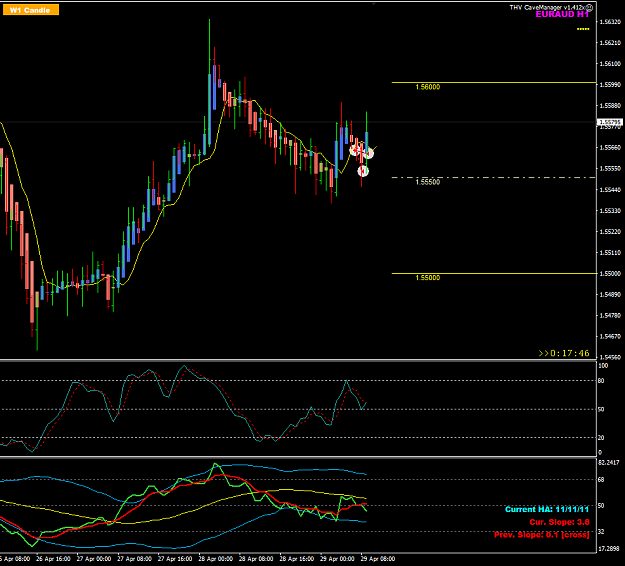Click the 27 Apr 16:00 time label
Image resolution: width=625 pixels, height=566 pixels.
coord(175,559)
